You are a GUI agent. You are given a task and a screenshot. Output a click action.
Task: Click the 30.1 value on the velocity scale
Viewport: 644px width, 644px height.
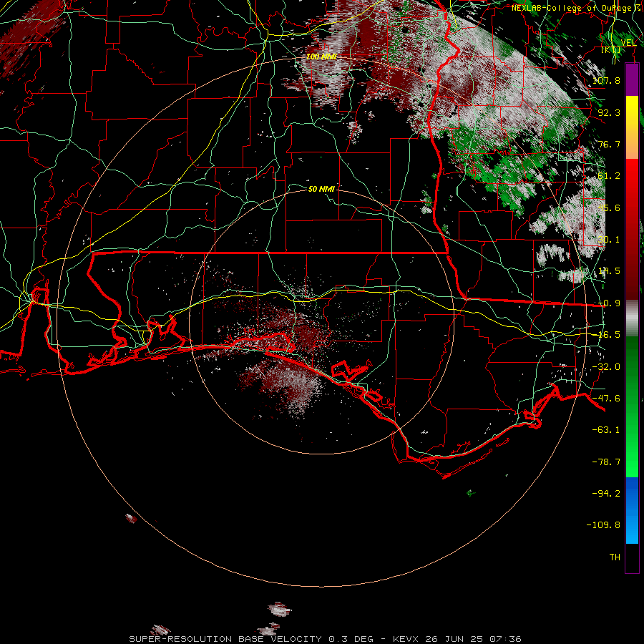tap(609, 240)
